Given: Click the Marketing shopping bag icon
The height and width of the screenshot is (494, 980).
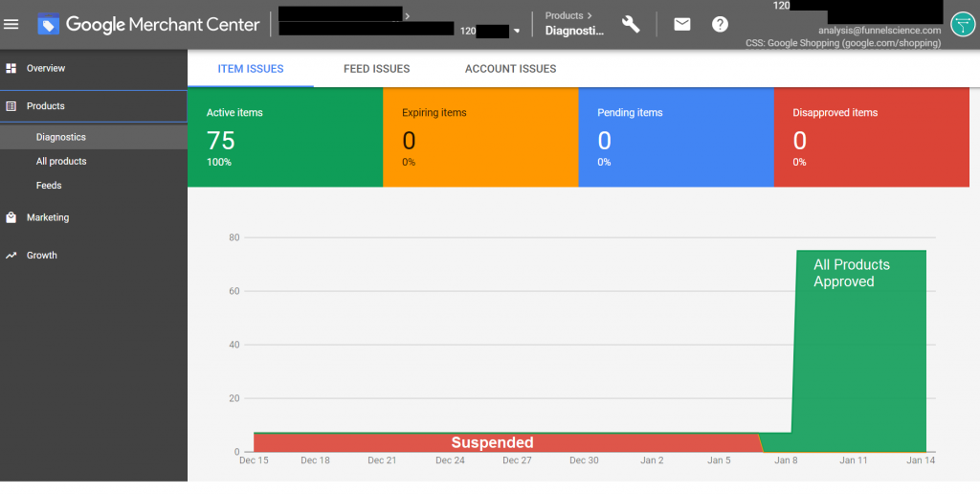Looking at the screenshot, I should pyautogui.click(x=11, y=217).
